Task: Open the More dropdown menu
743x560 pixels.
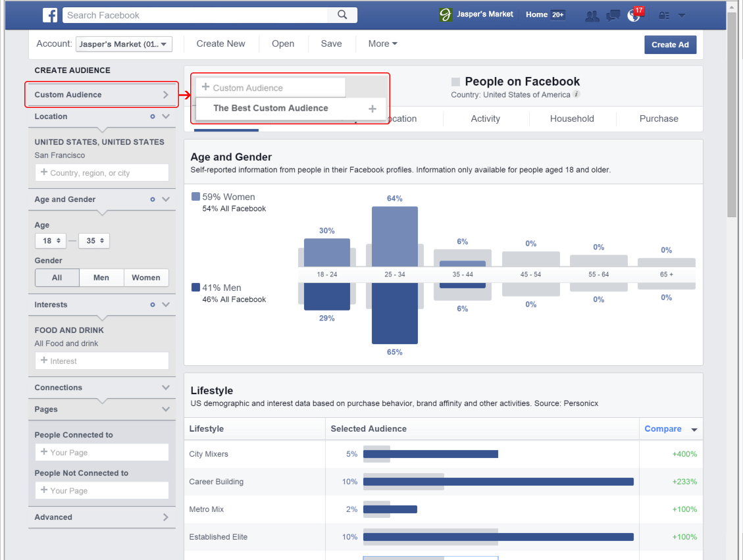Action: [x=382, y=43]
